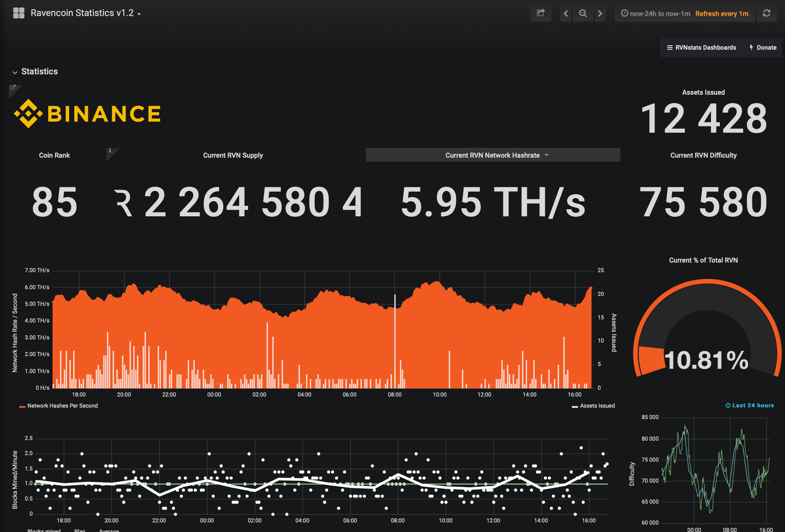Shift time range backward with left arrow
The width and height of the screenshot is (785, 532).
(x=566, y=13)
